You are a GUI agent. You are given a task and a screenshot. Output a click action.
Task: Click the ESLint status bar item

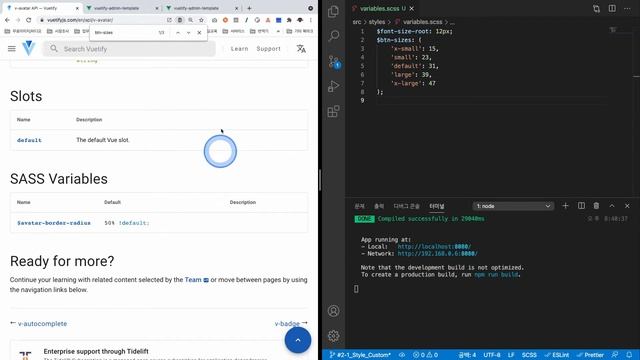click(557, 355)
